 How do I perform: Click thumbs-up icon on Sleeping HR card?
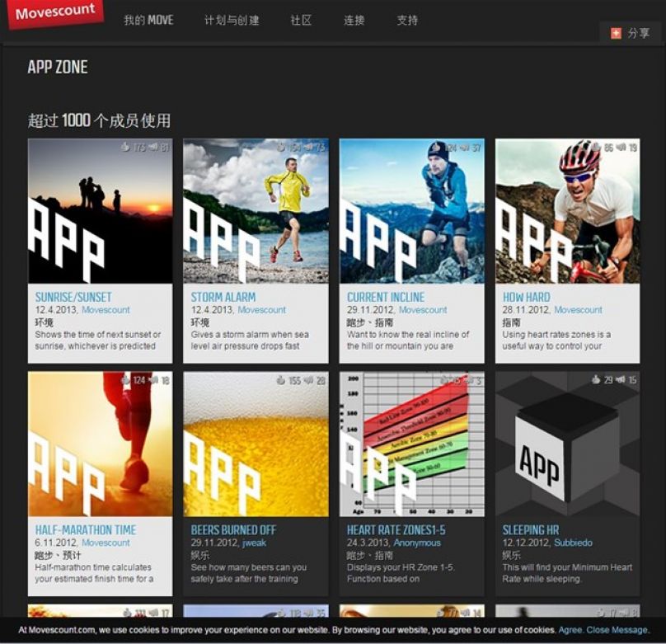(596, 380)
